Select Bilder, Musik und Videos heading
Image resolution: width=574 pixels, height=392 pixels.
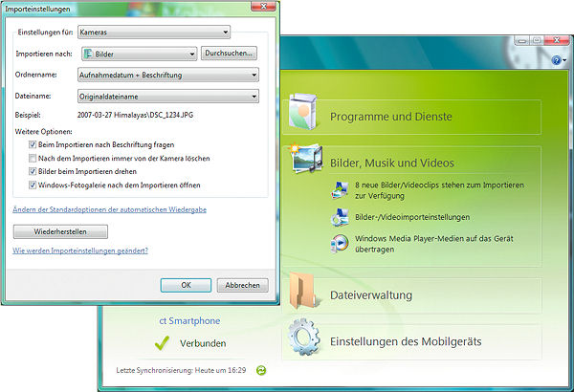391,163
